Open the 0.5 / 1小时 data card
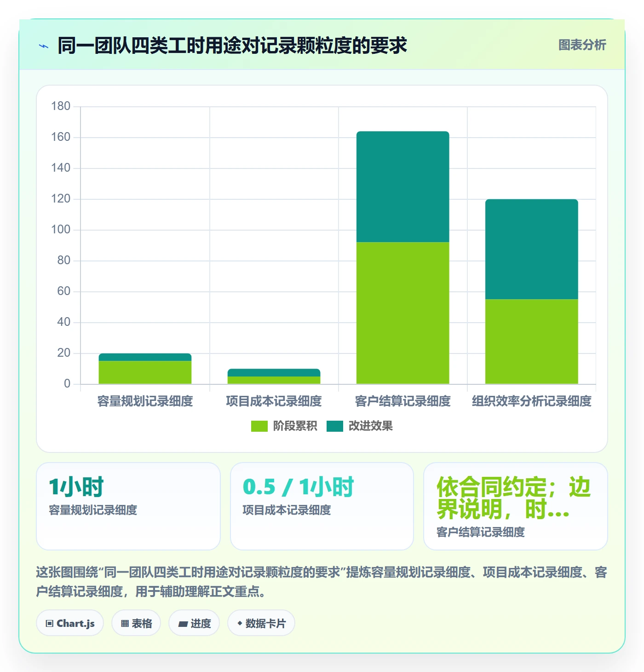 (322, 506)
